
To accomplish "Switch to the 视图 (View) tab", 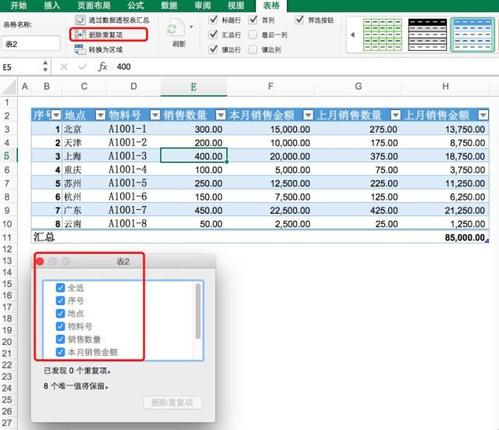I will [236, 5].
